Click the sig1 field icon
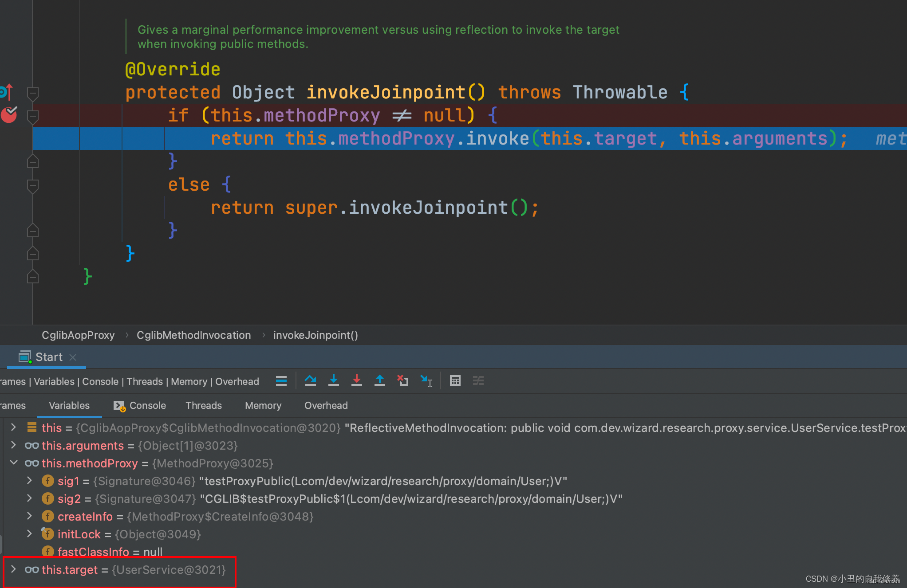This screenshot has height=588, width=907. (x=47, y=481)
